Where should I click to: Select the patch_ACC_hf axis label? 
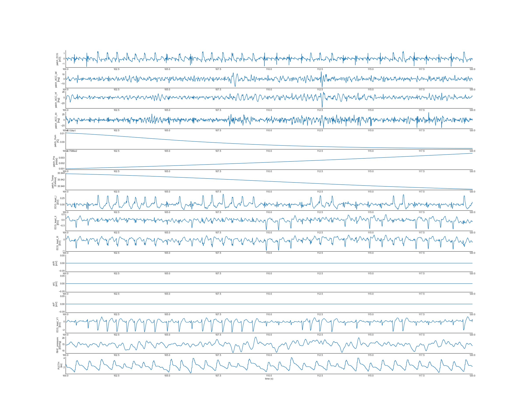(x=57, y=100)
